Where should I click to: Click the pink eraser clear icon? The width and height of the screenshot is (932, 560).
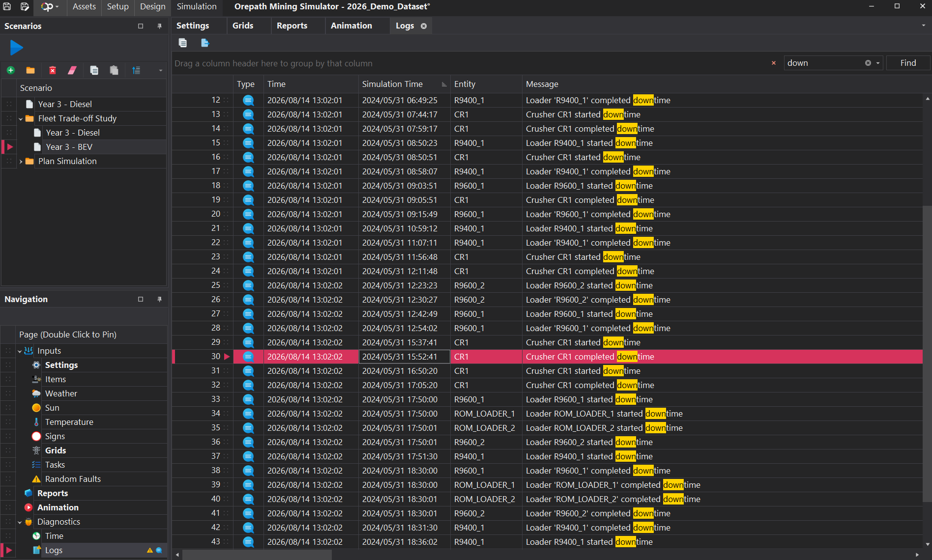[72, 70]
